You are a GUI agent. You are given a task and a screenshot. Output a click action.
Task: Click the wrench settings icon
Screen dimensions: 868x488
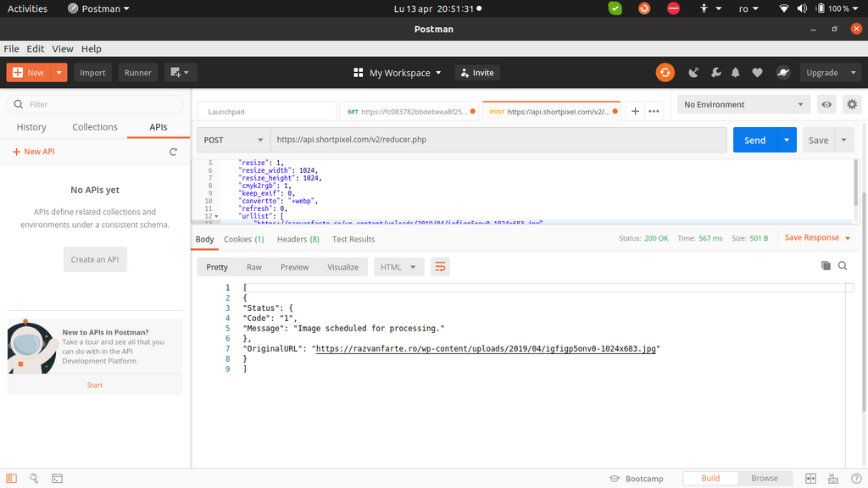(715, 73)
